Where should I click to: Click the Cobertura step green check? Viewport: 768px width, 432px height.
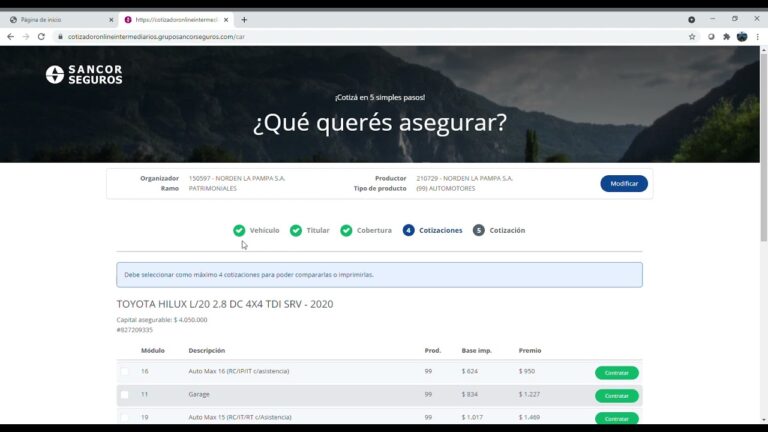(x=346, y=230)
